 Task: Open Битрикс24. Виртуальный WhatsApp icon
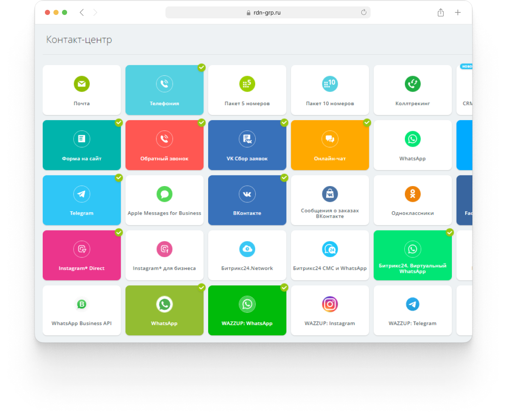[413, 249]
